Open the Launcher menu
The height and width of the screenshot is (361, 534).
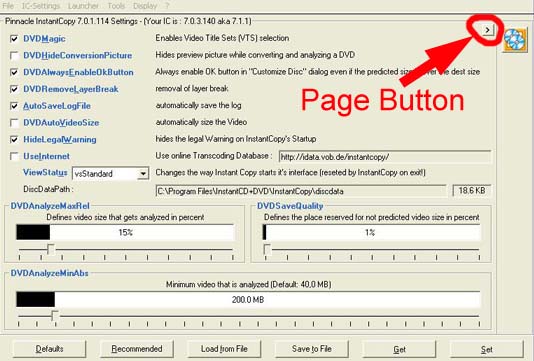(83, 6)
